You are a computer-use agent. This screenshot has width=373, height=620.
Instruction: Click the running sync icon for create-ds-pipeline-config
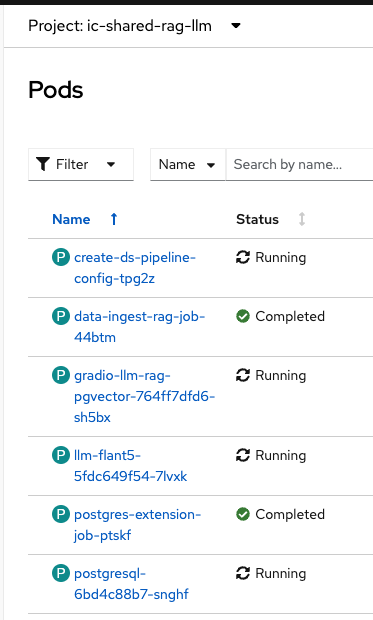tap(243, 257)
